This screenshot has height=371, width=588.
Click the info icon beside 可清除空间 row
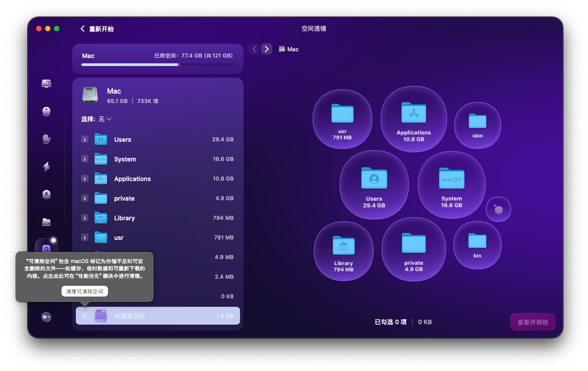pyautogui.click(x=85, y=316)
